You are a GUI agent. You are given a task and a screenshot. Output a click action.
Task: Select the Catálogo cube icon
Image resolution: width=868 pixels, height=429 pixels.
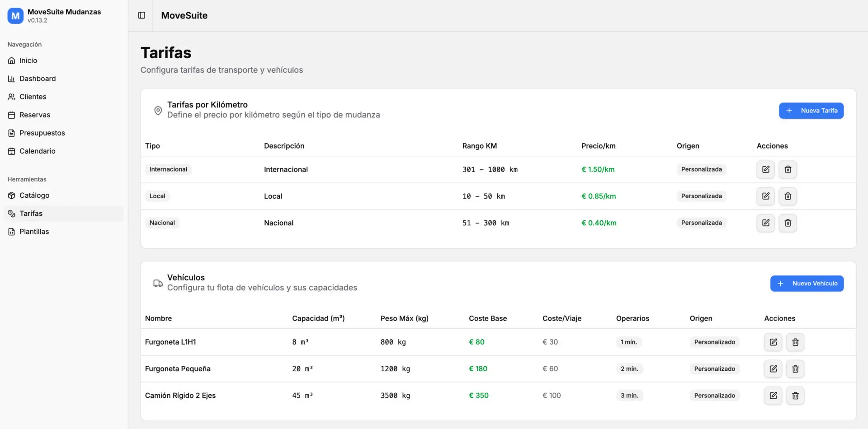coord(11,195)
